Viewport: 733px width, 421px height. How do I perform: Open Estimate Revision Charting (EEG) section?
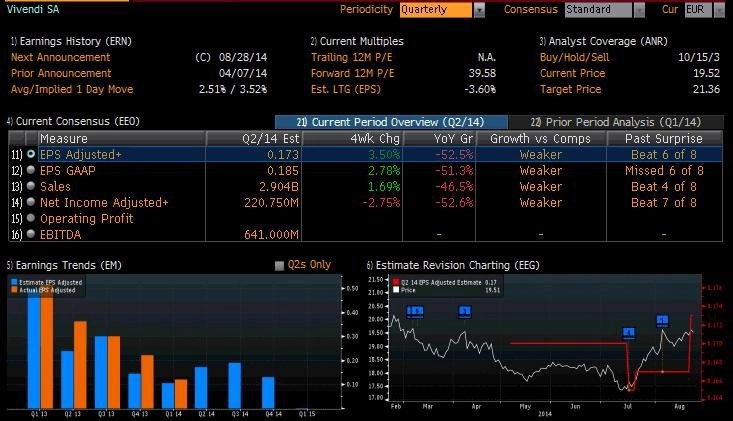[x=453, y=265]
